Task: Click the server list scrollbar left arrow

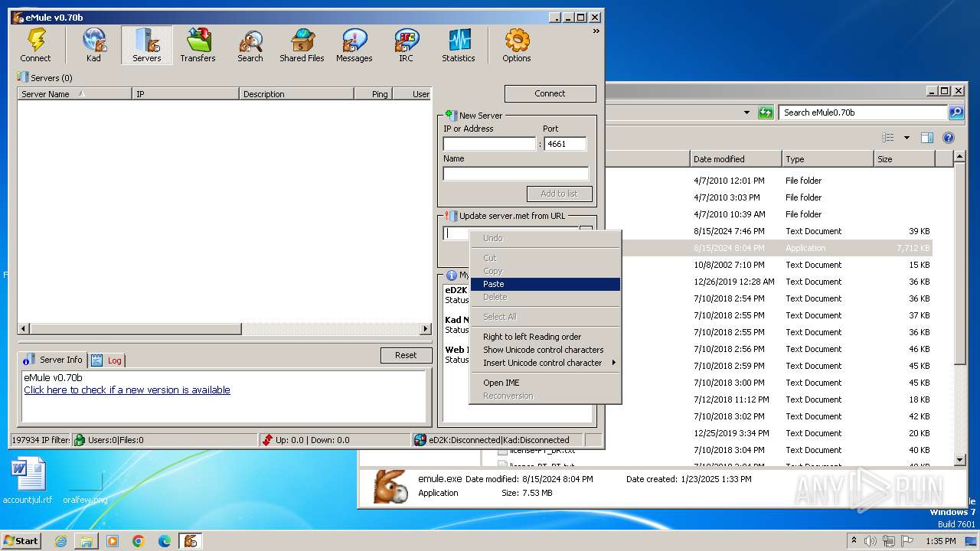Action: click(x=24, y=329)
